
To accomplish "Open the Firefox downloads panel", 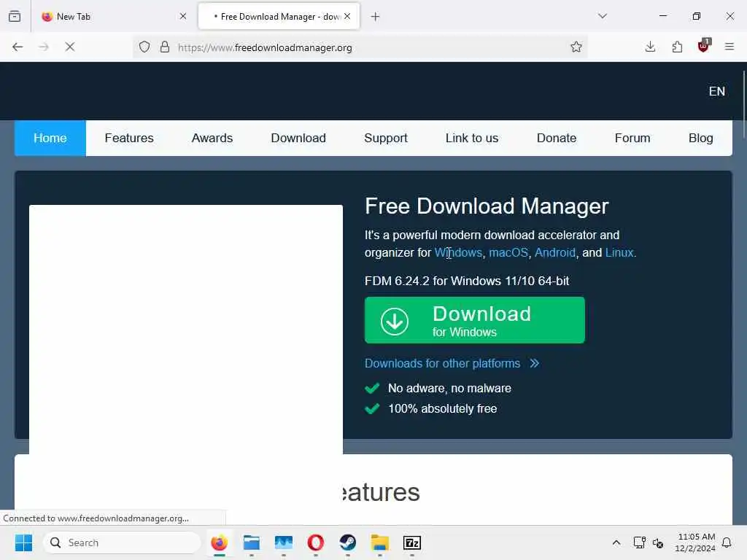I will point(650,47).
